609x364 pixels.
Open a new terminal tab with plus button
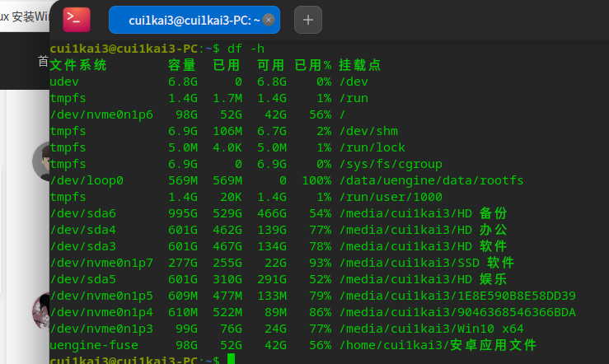coord(307,20)
